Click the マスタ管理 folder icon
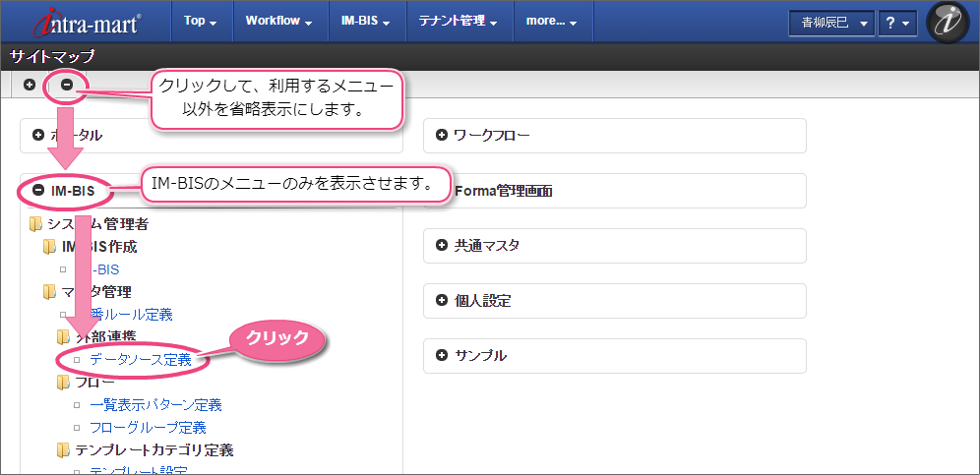Image resolution: width=980 pixels, height=475 pixels. (49, 292)
